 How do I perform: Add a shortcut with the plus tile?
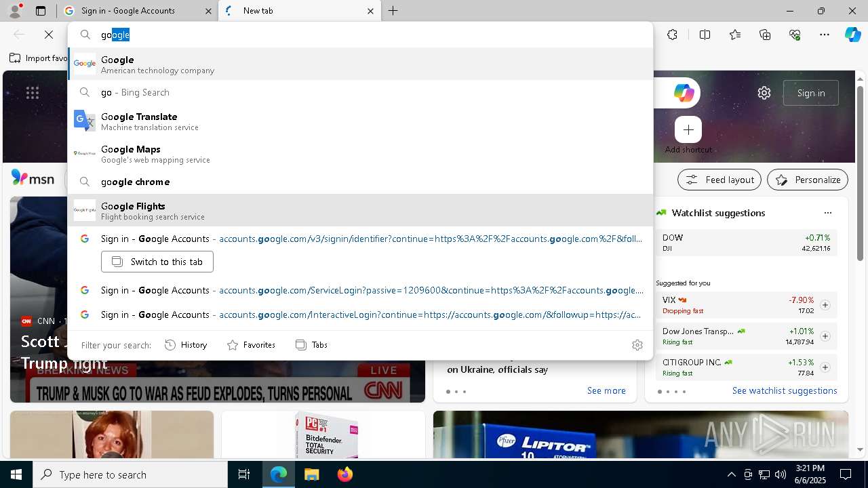point(688,129)
